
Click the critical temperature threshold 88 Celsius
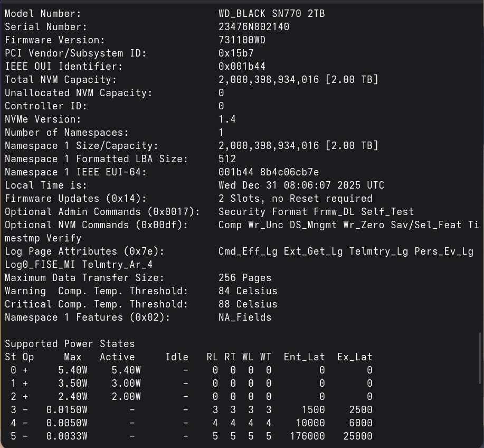coord(248,304)
